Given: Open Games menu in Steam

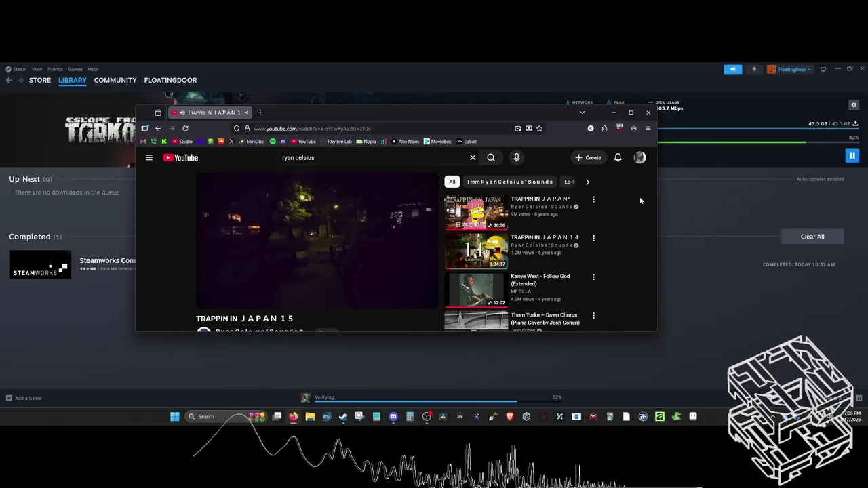Looking at the screenshot, I should click(x=75, y=69).
